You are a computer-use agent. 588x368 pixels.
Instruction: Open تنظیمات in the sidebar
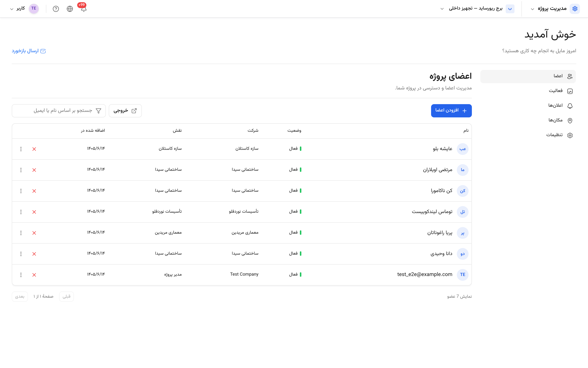528,135
